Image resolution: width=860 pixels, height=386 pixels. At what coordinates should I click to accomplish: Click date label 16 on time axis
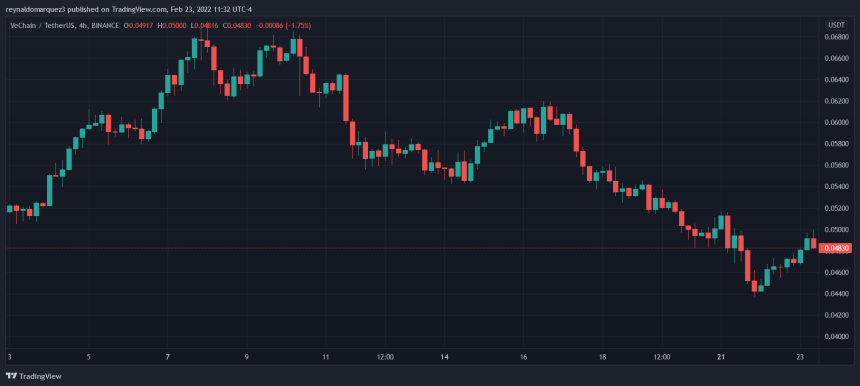[x=523, y=357]
